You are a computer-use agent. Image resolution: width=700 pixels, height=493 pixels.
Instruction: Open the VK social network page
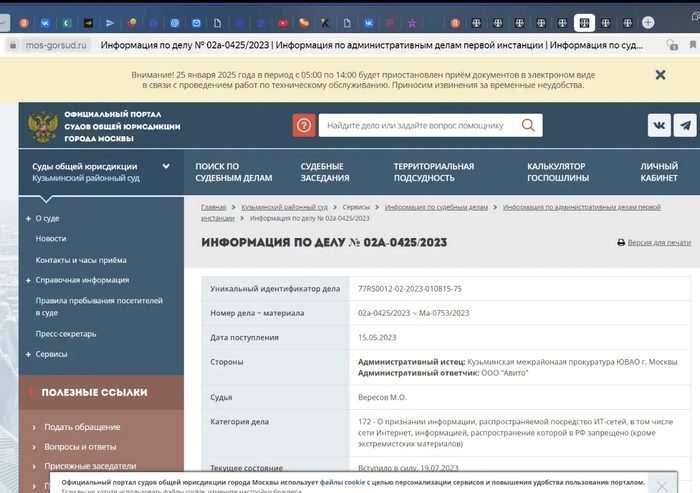click(659, 125)
